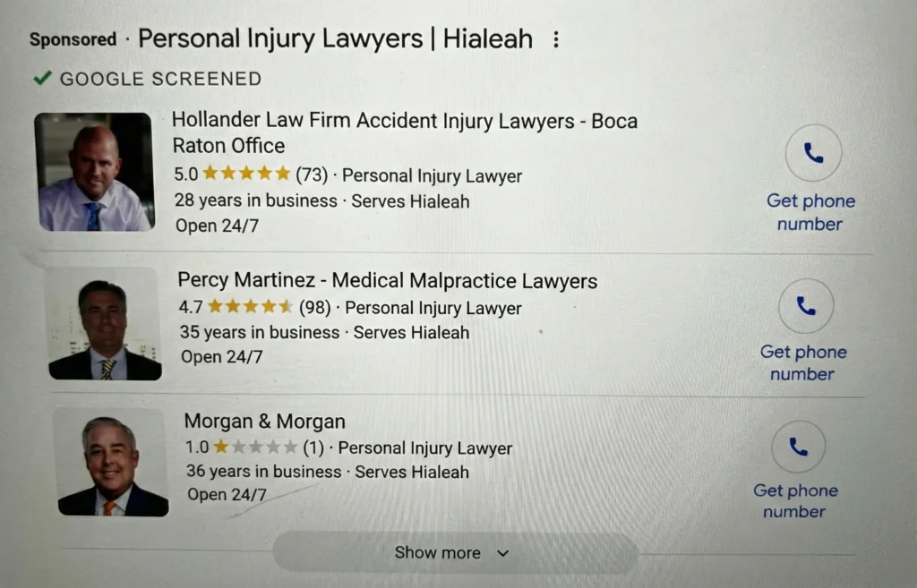The image size is (917, 588).
Task: Click phone icon for Percy Martinez listing
Action: (x=806, y=307)
